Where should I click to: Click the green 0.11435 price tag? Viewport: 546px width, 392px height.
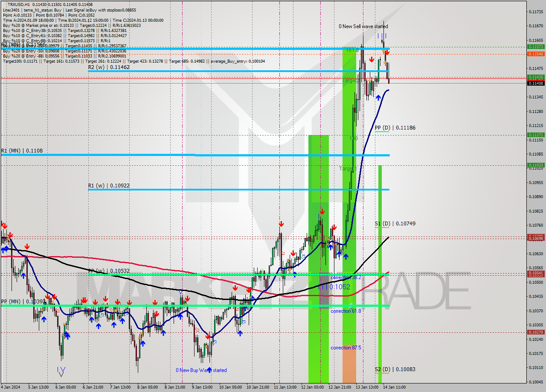coord(536,77)
